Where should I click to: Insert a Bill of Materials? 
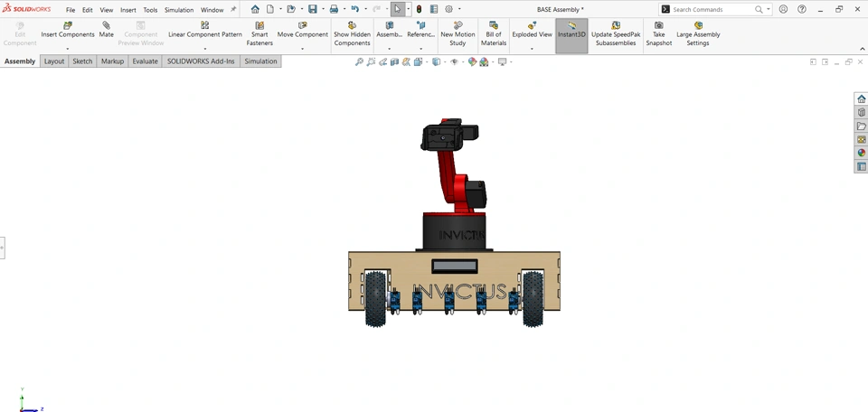tap(494, 33)
